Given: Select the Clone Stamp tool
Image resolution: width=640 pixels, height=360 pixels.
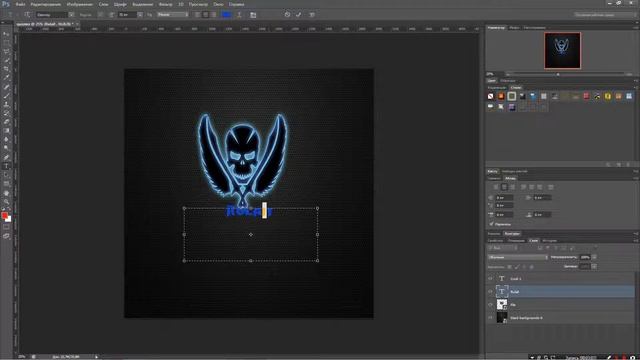Looking at the screenshot, I should pyautogui.click(x=6, y=105).
